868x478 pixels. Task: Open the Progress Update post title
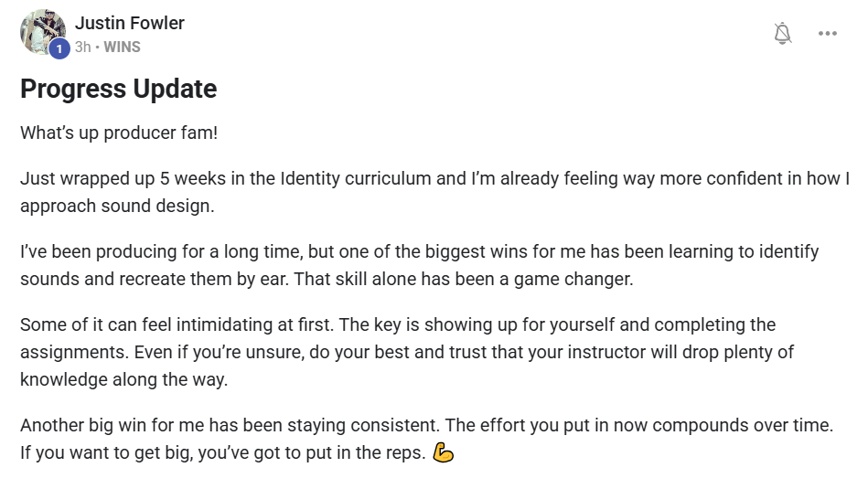[x=118, y=89]
